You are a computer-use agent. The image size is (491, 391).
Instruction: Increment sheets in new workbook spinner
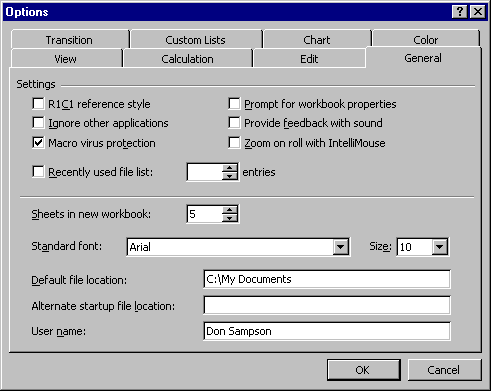(230, 210)
